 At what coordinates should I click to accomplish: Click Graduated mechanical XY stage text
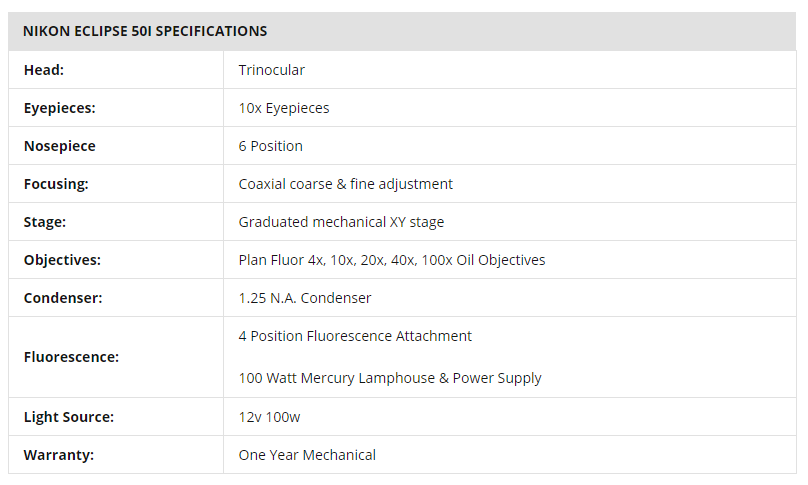(341, 222)
